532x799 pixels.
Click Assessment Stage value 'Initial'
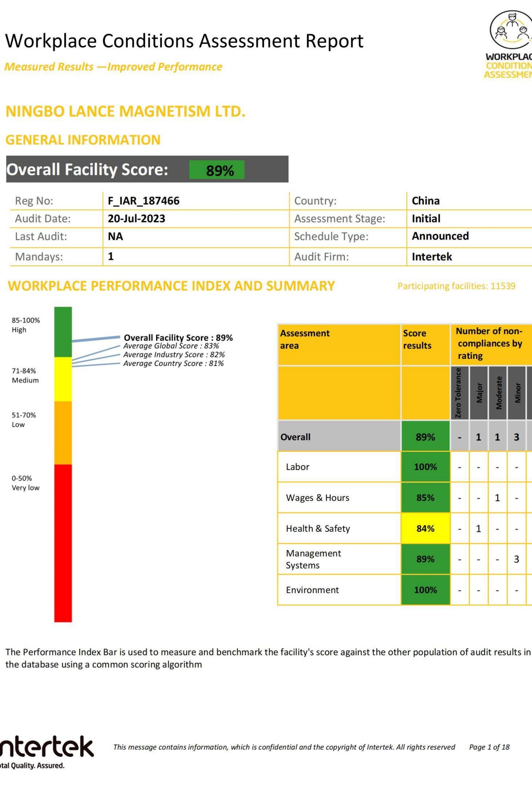tap(426, 219)
